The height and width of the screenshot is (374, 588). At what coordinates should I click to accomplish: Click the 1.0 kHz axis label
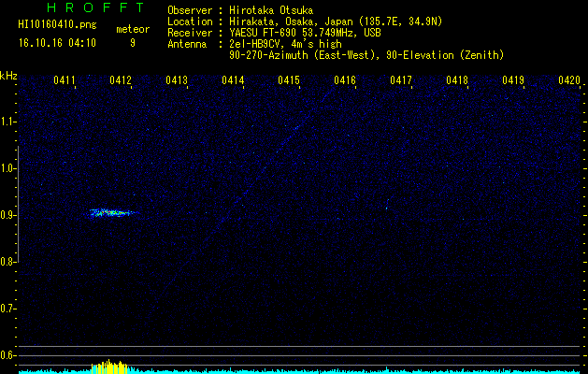[7, 168]
